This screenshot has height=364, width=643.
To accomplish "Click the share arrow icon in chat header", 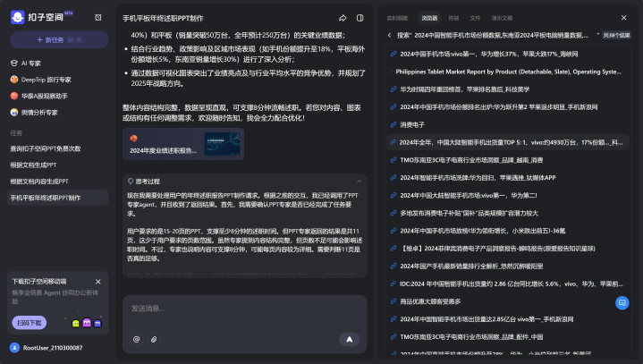I will pos(343,18).
